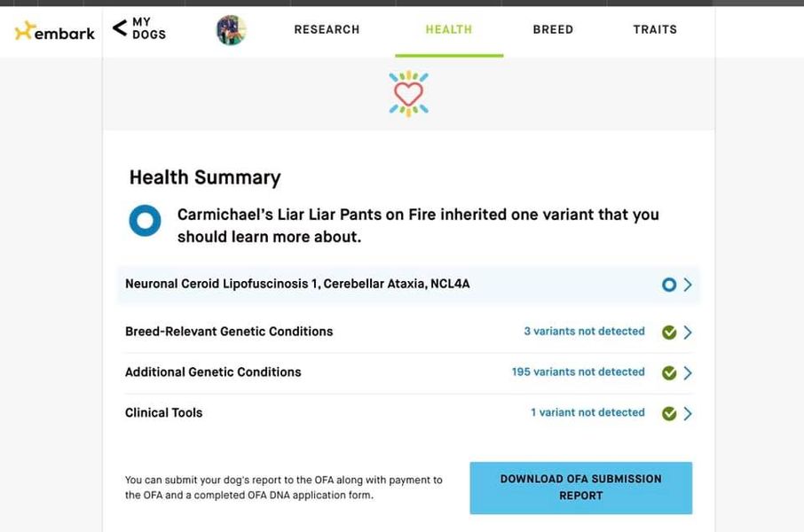Image resolution: width=804 pixels, height=532 pixels.
Task: Click green checkmark for Clinical Tools
Action: [668, 413]
